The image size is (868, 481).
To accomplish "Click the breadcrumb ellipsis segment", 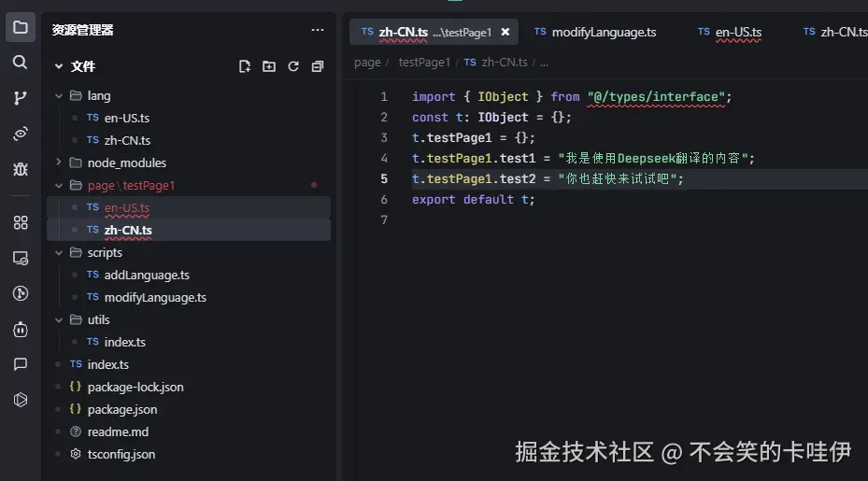I will [x=544, y=63].
